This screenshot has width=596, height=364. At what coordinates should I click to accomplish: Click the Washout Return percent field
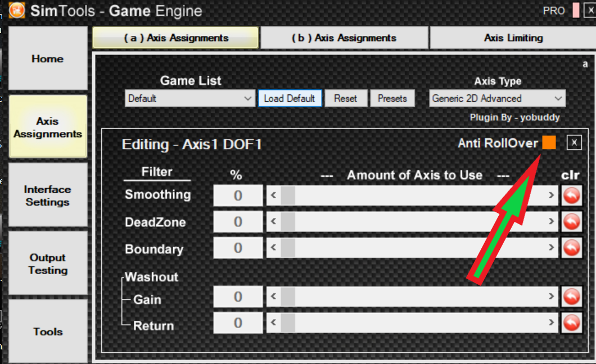click(238, 322)
